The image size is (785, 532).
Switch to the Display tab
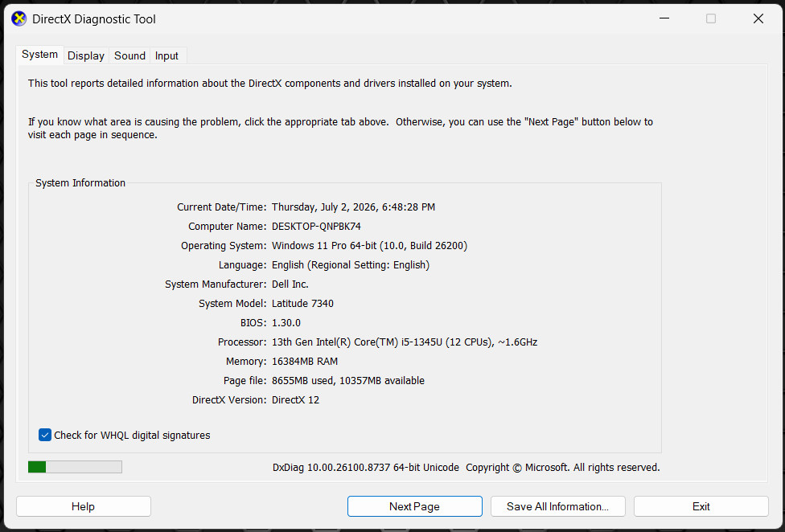pyautogui.click(x=85, y=55)
